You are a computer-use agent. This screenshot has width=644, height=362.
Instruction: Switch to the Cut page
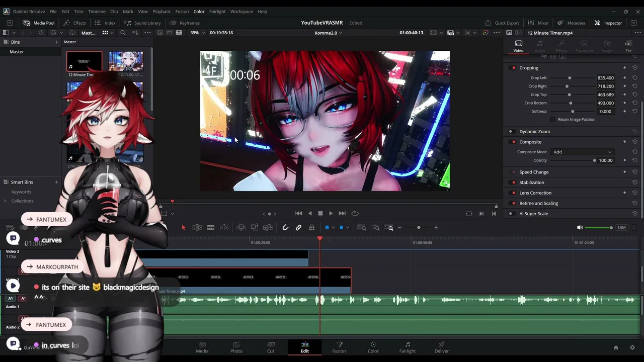[271, 347]
